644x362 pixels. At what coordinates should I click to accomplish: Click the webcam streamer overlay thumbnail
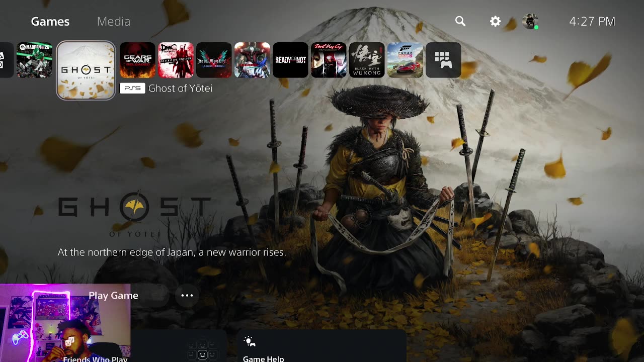(x=65, y=323)
